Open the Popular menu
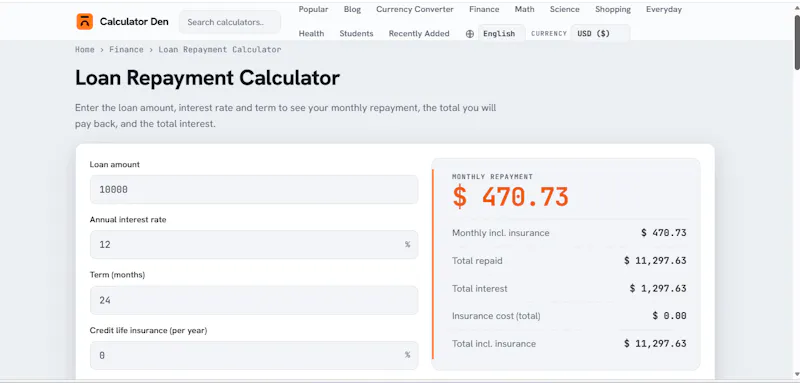The image size is (800, 383). tap(313, 9)
